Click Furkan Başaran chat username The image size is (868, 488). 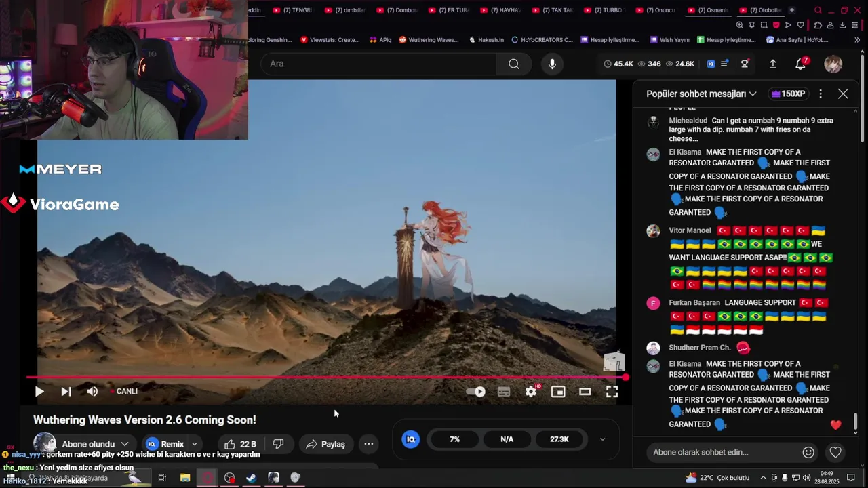(694, 303)
